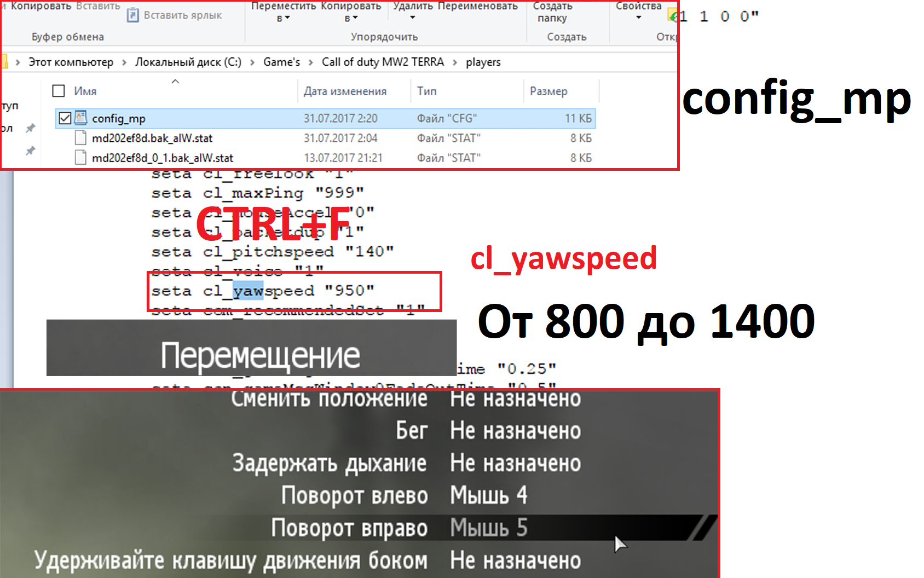Expand the Удалить dropdown arrow
The image size is (924, 578).
click(x=413, y=18)
